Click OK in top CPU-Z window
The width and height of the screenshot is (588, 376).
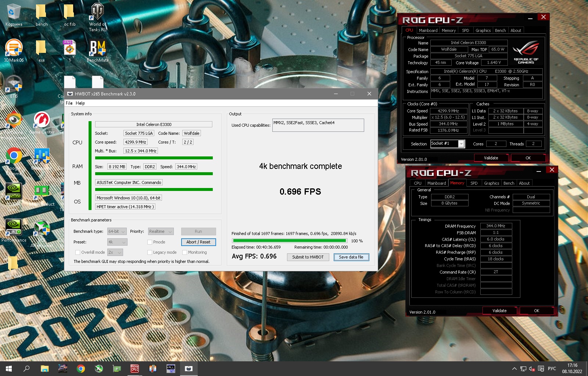(x=528, y=158)
